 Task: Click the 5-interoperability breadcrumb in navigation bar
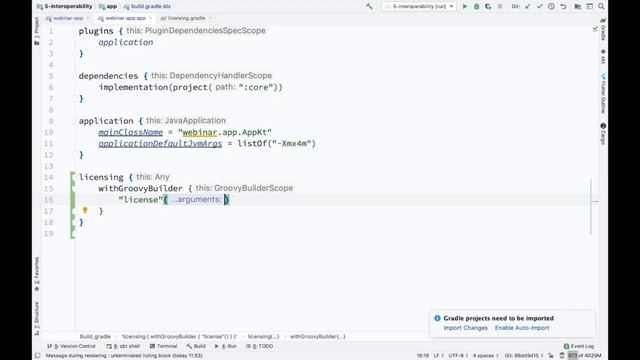64,6
